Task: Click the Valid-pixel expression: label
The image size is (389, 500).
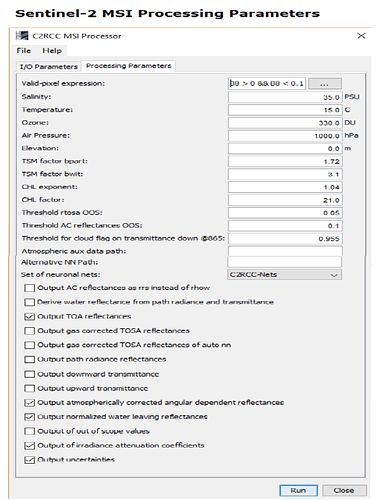Action: 63,83
